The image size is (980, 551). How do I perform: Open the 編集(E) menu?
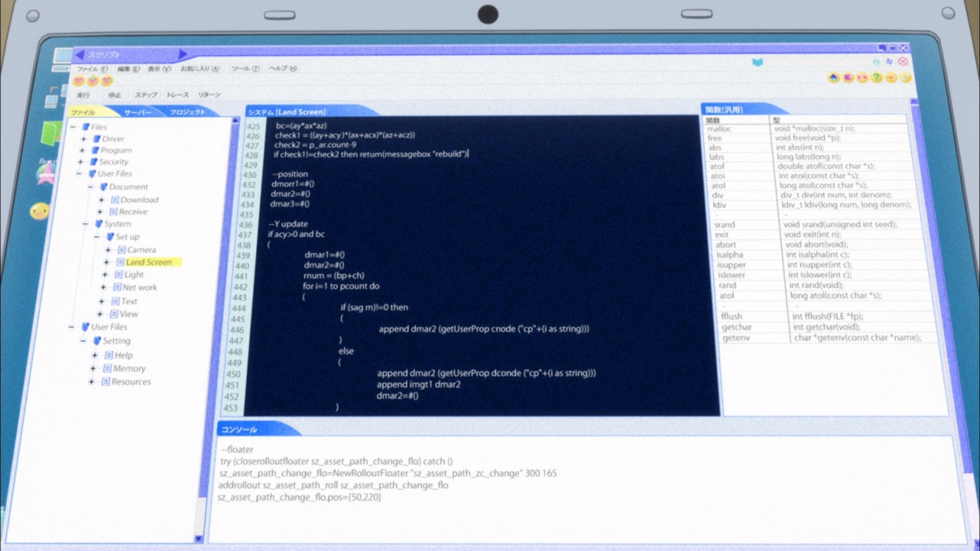[129, 69]
